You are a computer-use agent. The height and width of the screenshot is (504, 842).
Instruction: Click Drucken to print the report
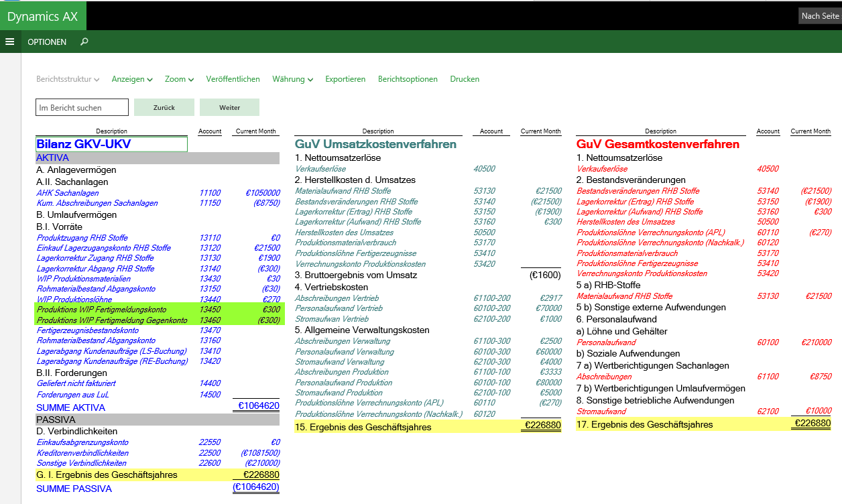pos(465,79)
